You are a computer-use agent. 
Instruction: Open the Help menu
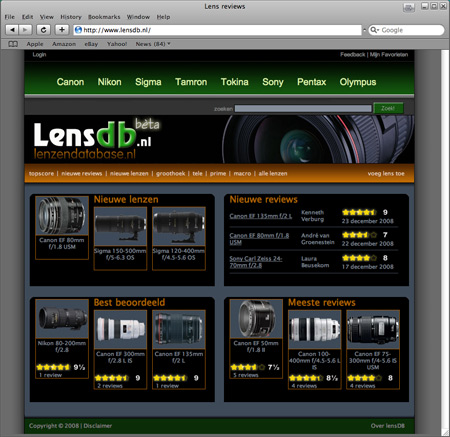pos(163,17)
